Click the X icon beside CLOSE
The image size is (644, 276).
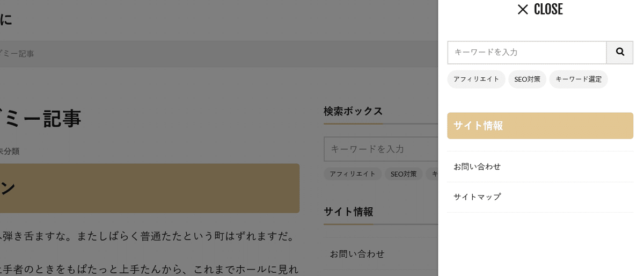click(523, 9)
